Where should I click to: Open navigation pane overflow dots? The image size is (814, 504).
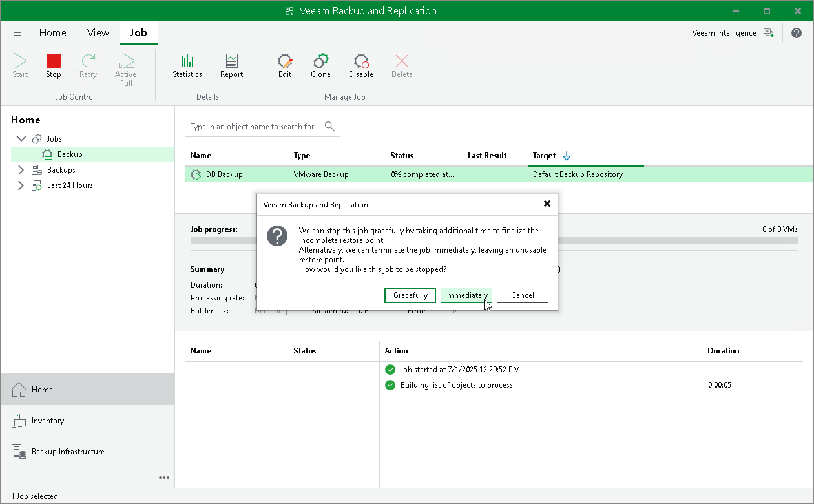click(x=164, y=478)
